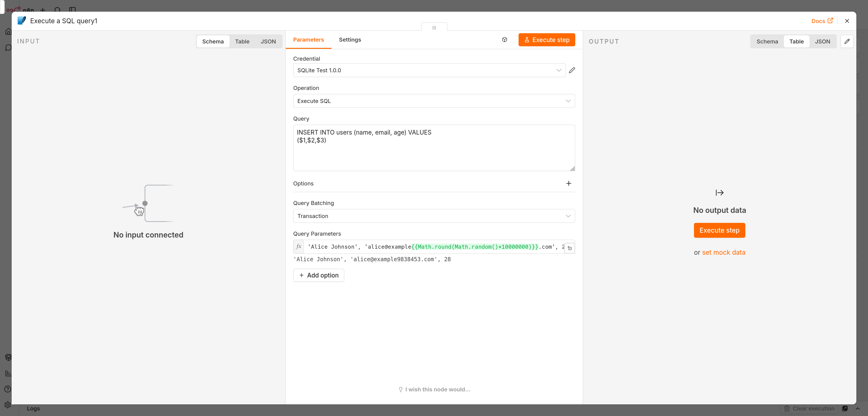Click the node title Execute a SQL query1

pos(64,21)
